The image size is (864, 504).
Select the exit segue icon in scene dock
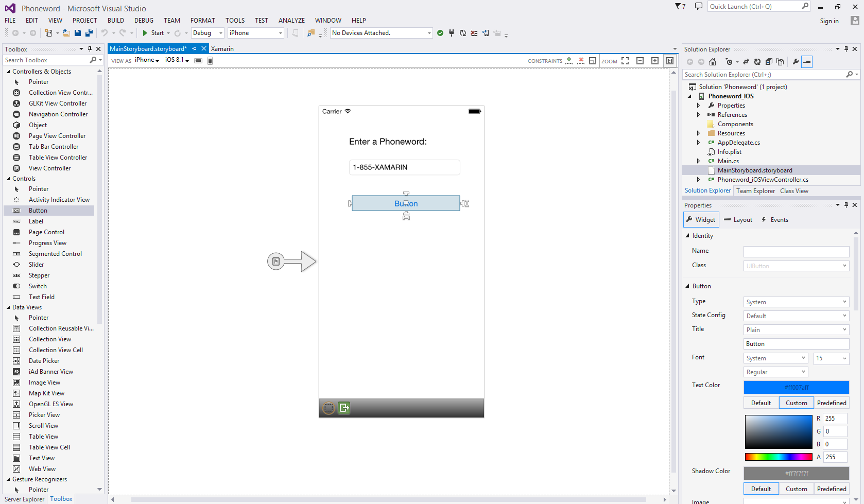[344, 408]
